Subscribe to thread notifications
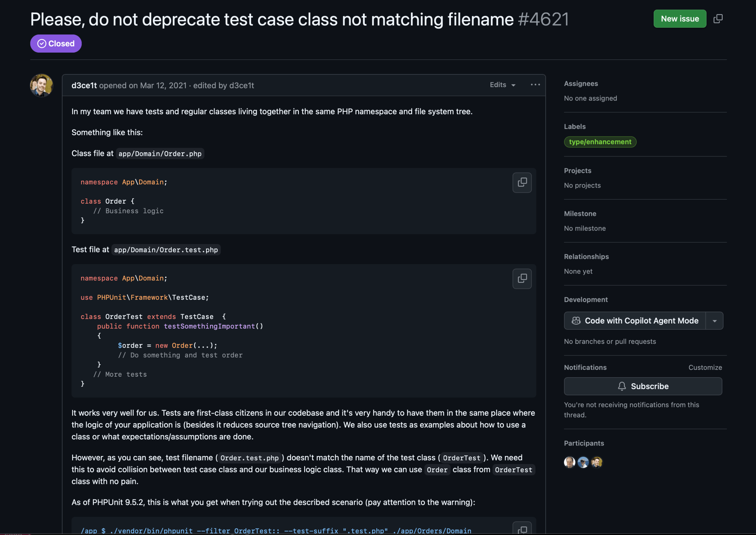This screenshot has width=756, height=535. (x=643, y=386)
